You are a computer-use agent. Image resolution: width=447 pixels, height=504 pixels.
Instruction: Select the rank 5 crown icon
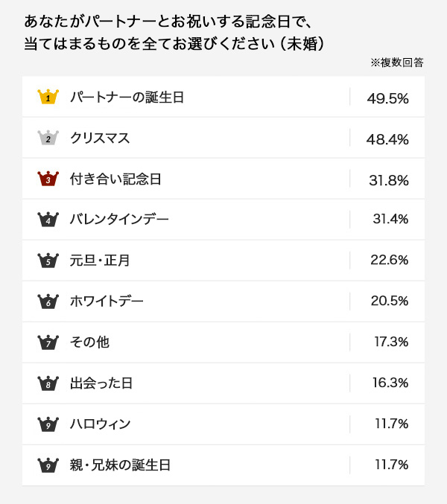point(48,261)
